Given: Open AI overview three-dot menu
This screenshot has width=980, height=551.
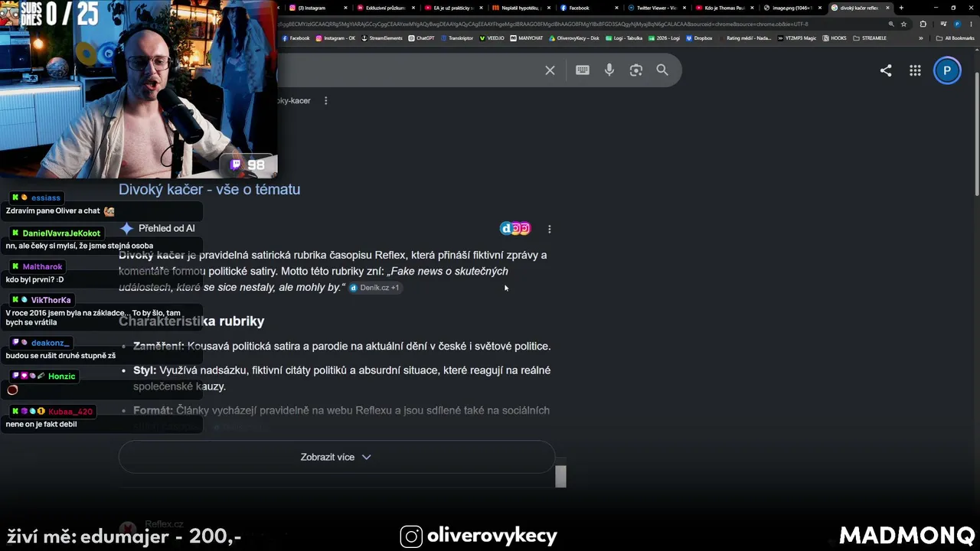Looking at the screenshot, I should pyautogui.click(x=549, y=229).
